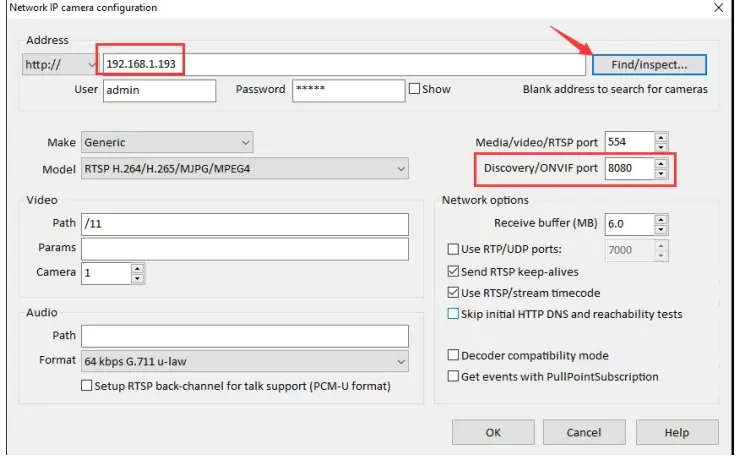Screen dimensions: 743x458
Task: Check Get events with PullPointSubscription
Action: click(453, 376)
